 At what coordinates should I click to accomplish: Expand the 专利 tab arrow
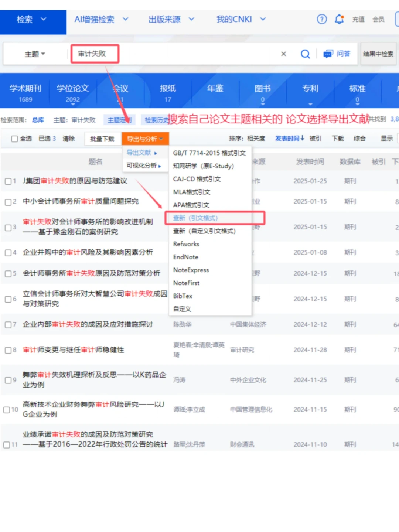(x=310, y=104)
